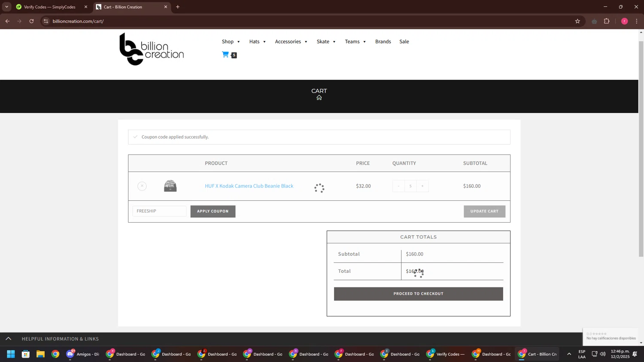Click the QUANTITY column header

pos(404,163)
